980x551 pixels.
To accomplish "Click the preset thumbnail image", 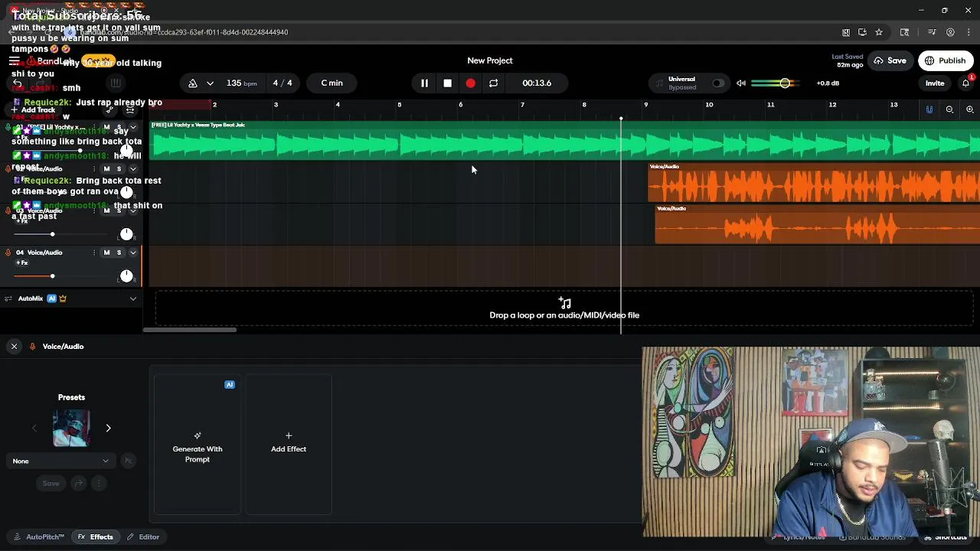I will pos(71,429).
